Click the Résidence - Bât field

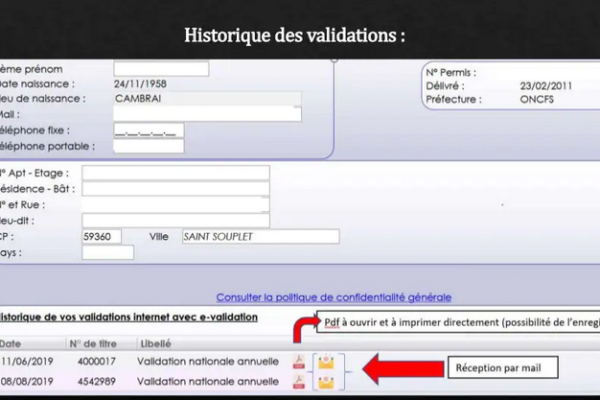(175, 189)
